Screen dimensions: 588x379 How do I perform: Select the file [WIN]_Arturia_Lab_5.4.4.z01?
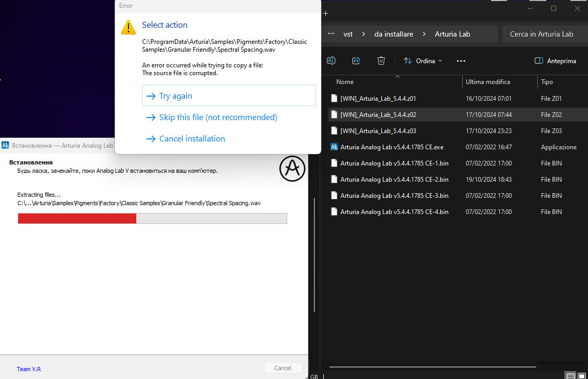click(x=378, y=99)
